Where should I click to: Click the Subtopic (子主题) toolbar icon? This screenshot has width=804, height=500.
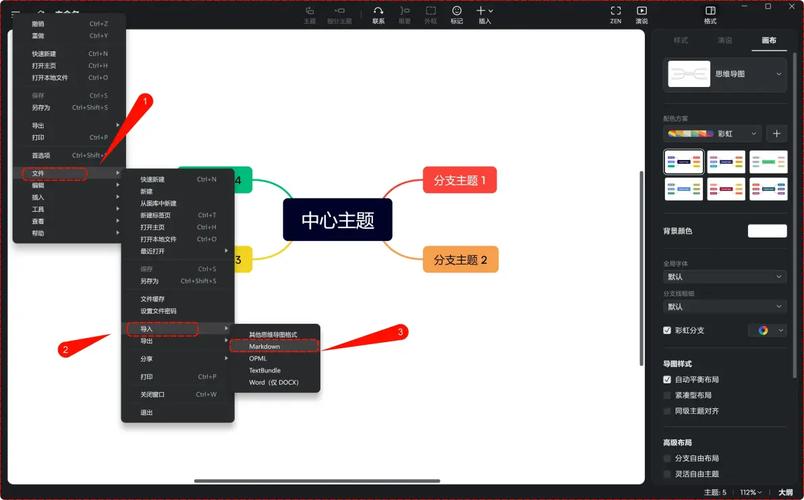(339, 11)
